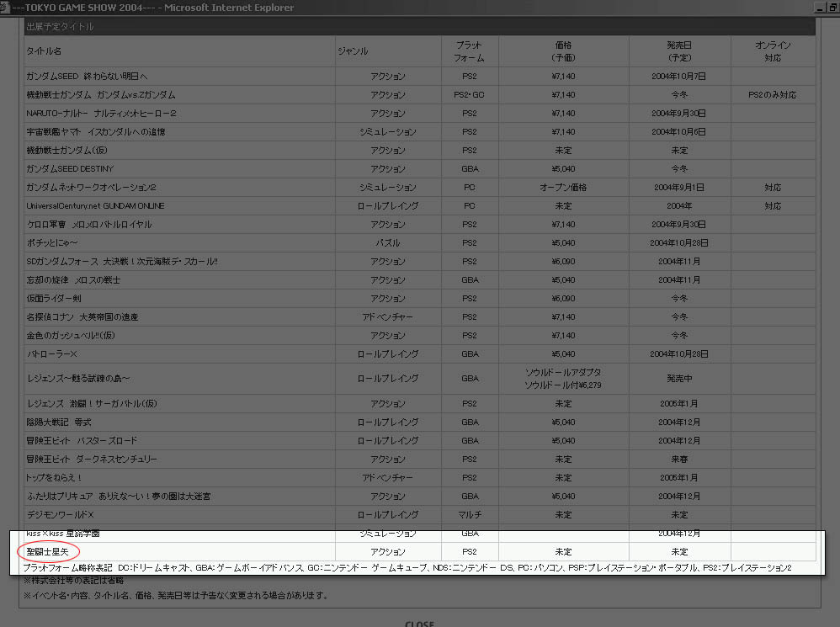The height and width of the screenshot is (627, 840).
Task: Click the 'PS2・GC' platform cell
Action: point(469,95)
